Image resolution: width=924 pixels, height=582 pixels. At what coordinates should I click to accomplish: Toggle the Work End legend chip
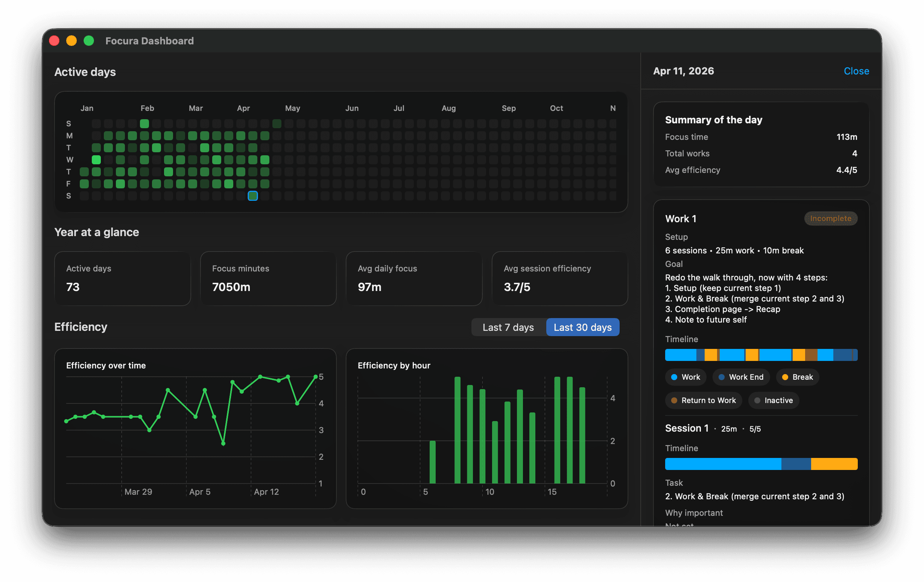click(741, 377)
